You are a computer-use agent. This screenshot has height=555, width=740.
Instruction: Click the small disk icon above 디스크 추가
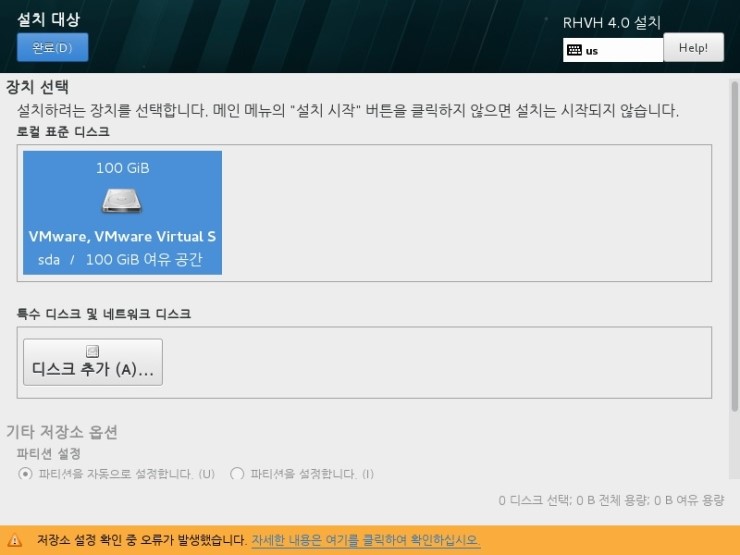pos(92,351)
